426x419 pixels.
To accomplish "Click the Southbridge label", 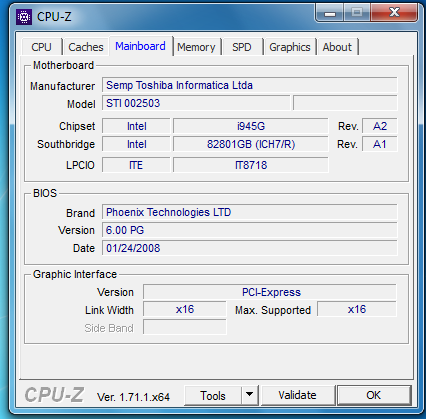I will [x=66, y=144].
